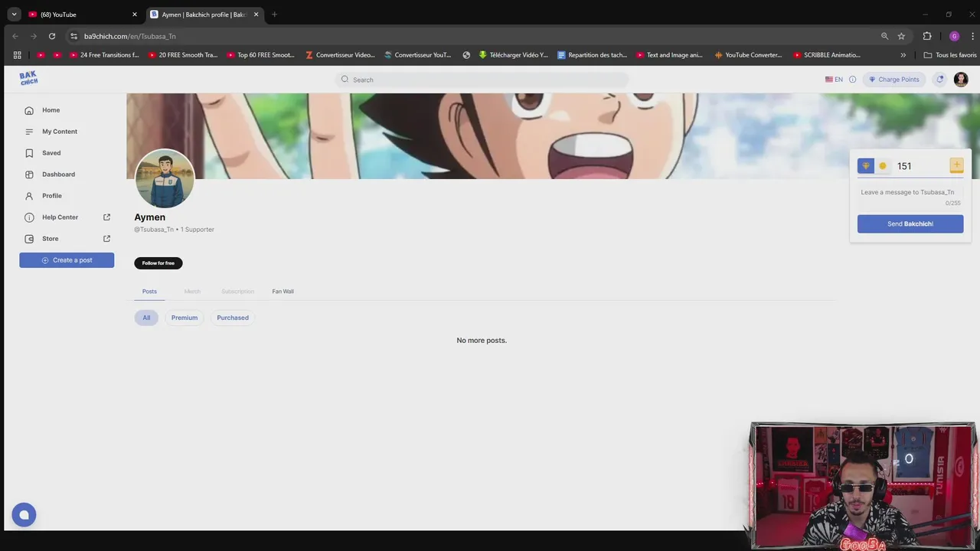The image size is (980, 551).
Task: Click the My Content lines icon
Action: point(29,132)
